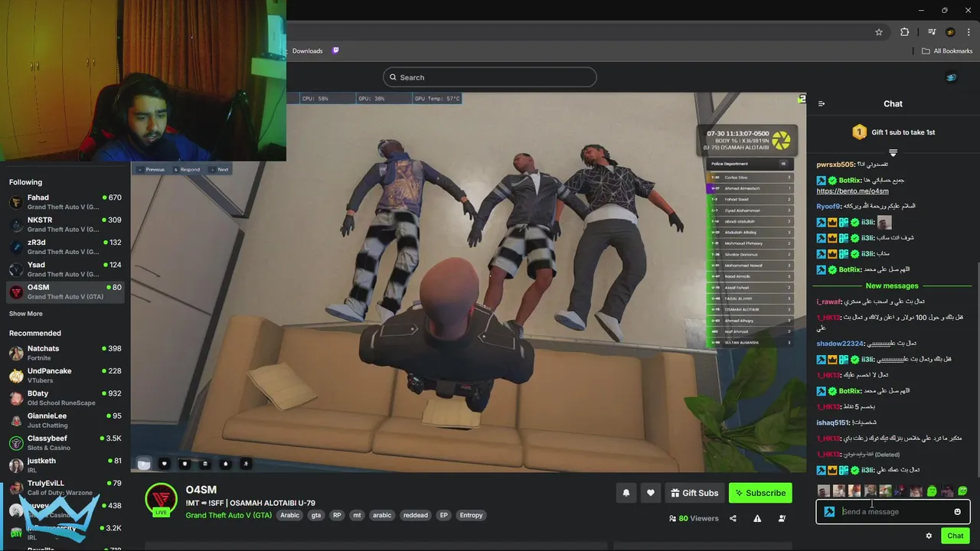Collapse the chat panel with the arrow icon
This screenshot has width=980, height=551.
pyautogui.click(x=822, y=103)
